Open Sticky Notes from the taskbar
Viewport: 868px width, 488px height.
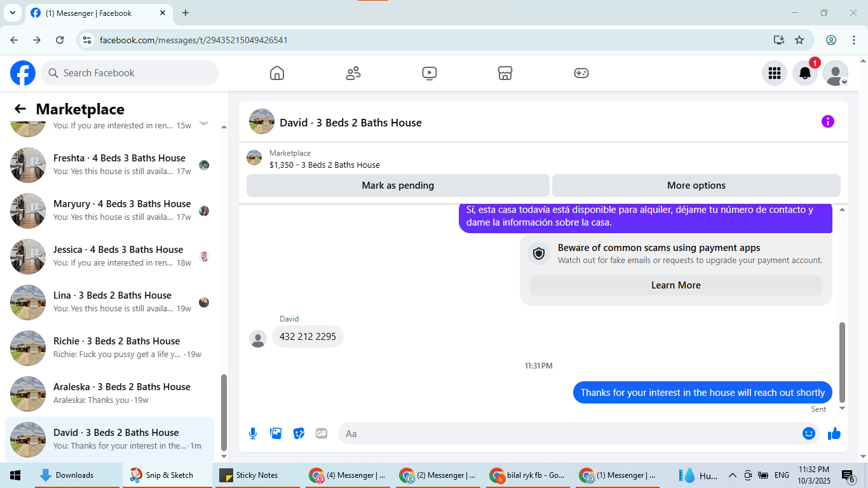pos(257,475)
